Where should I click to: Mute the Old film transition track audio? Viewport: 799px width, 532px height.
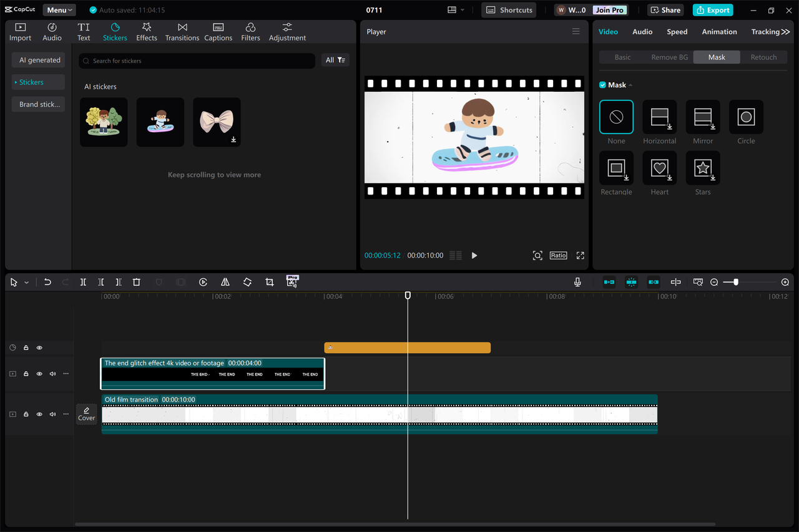(52, 414)
